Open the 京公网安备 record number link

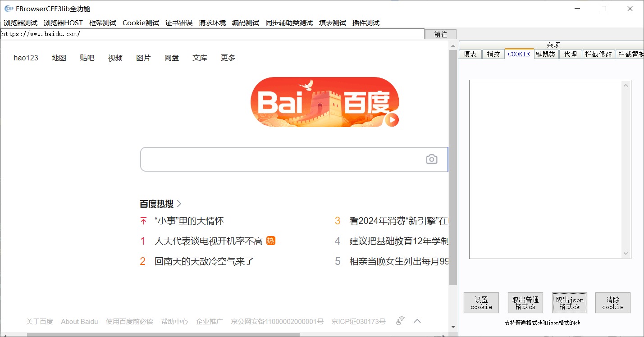[277, 321]
